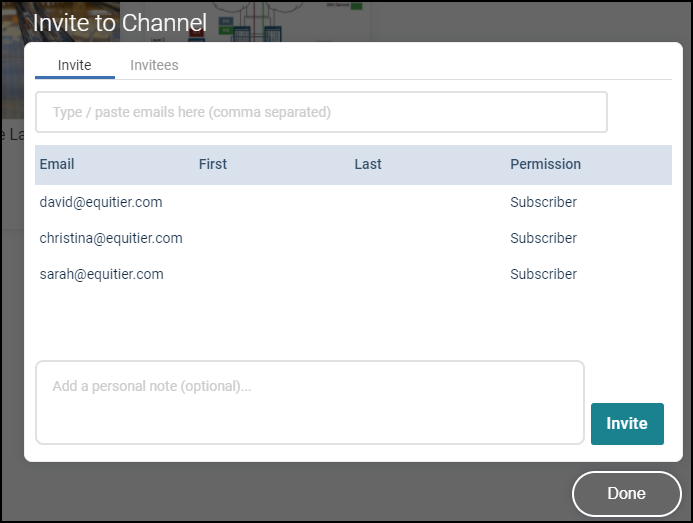This screenshot has width=693, height=523.
Task: Click the email entry field for pasting addresses
Action: coord(320,112)
